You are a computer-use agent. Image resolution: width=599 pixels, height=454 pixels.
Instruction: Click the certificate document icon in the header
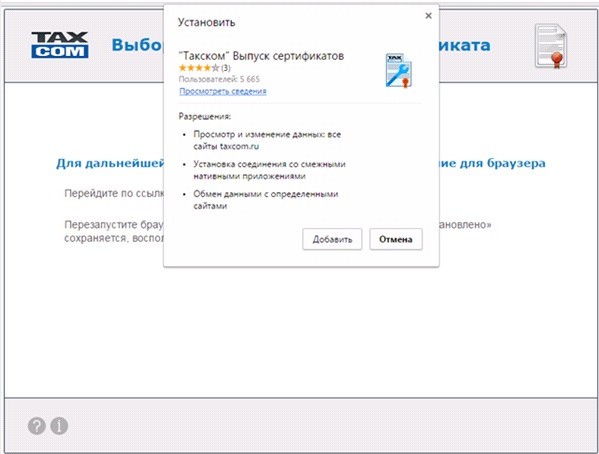tap(550, 46)
